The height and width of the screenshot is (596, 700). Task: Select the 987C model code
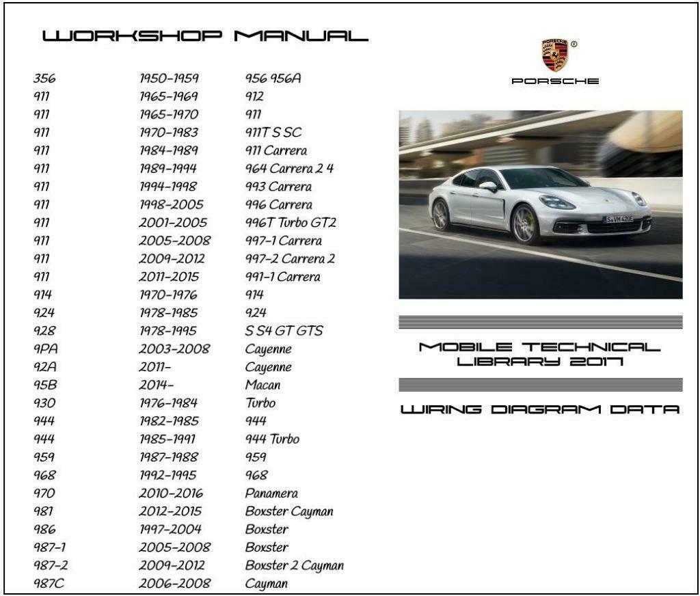[49, 584]
